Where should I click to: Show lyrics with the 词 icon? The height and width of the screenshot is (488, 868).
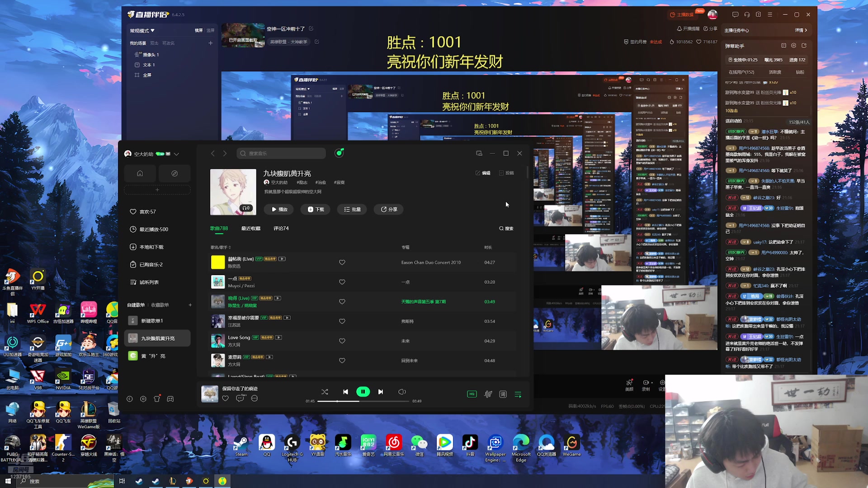pyautogui.click(x=503, y=394)
